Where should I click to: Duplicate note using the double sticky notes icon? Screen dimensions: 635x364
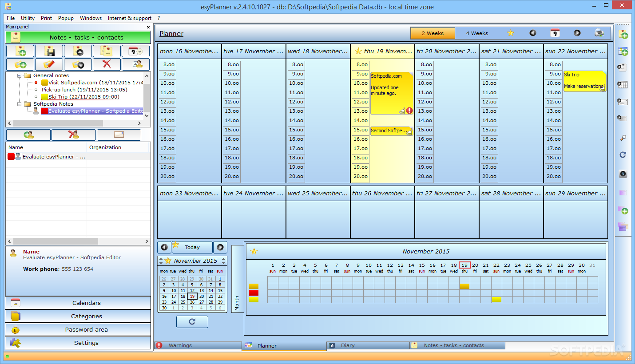point(107,51)
